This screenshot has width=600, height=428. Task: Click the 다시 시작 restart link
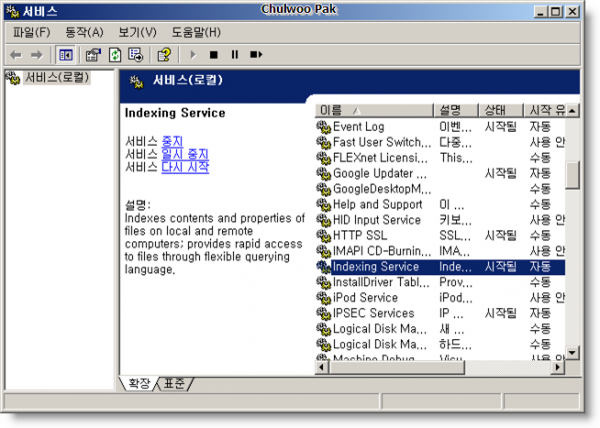click(185, 167)
